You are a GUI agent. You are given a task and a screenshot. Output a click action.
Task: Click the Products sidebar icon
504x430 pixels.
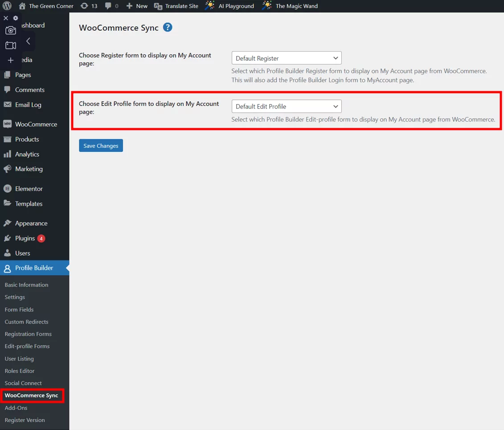click(7, 139)
